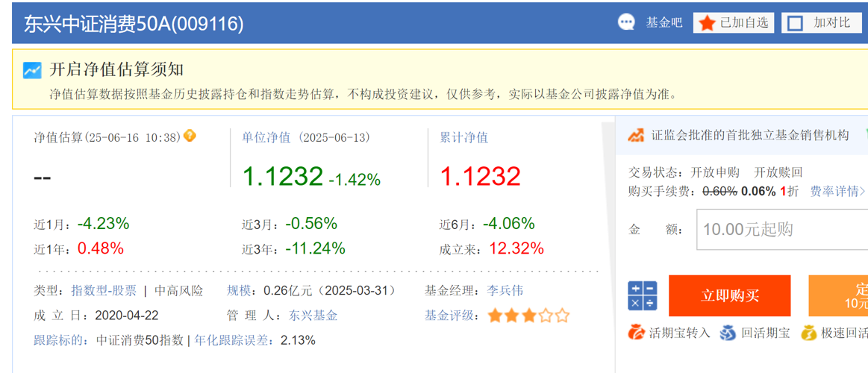Click the 近1月 return -4.23%
868x373 pixels.
point(103,224)
